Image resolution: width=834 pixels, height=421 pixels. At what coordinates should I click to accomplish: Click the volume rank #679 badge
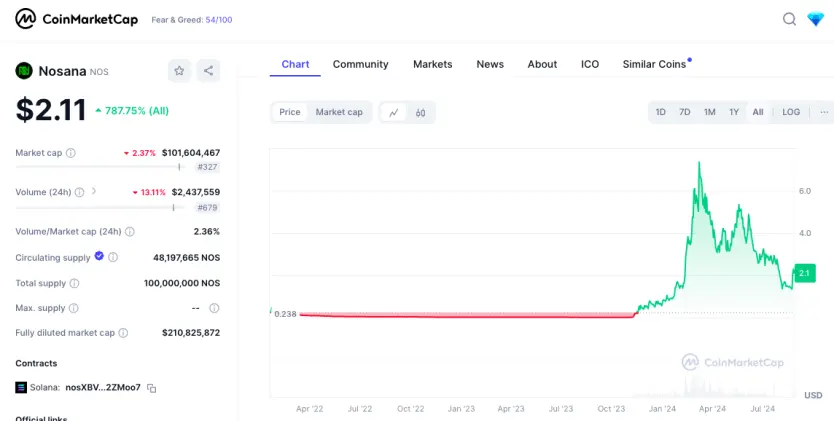click(207, 208)
